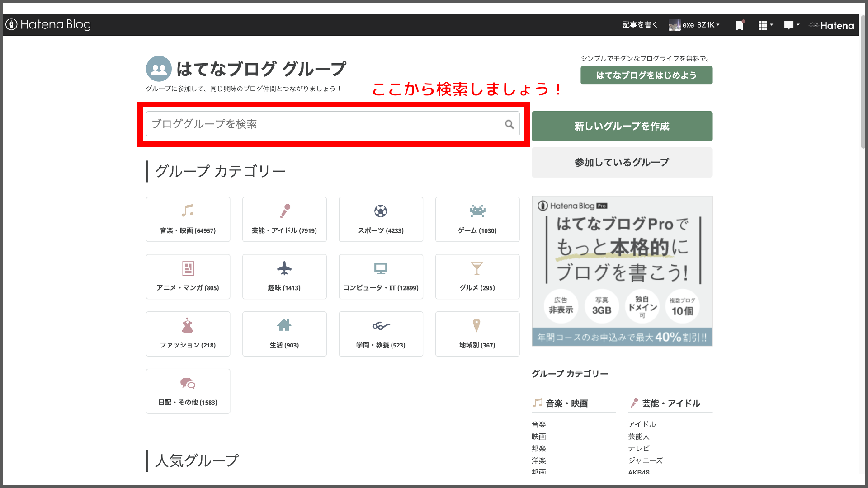
Task: Open sidebar 芸能・アイドル category heading
Action: point(671,404)
